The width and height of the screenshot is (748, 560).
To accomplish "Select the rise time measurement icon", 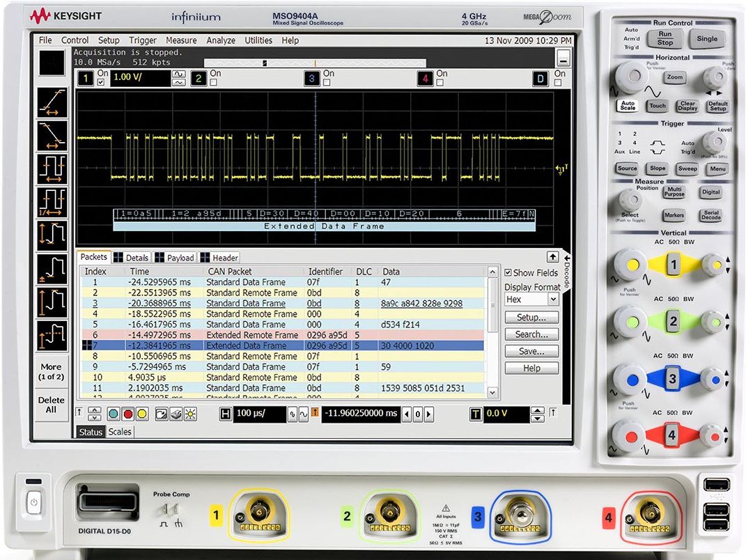I will click(x=52, y=103).
